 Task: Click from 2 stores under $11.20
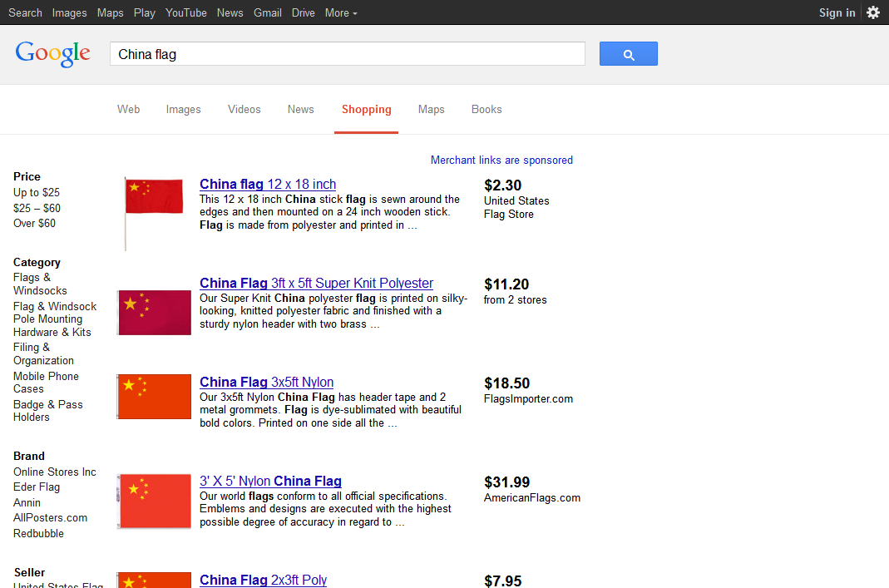(515, 300)
